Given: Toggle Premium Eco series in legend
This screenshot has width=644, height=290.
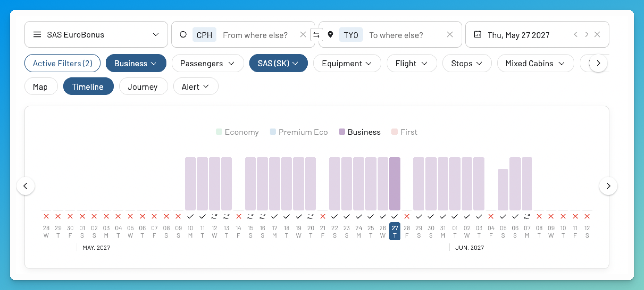Looking at the screenshot, I should [x=299, y=132].
